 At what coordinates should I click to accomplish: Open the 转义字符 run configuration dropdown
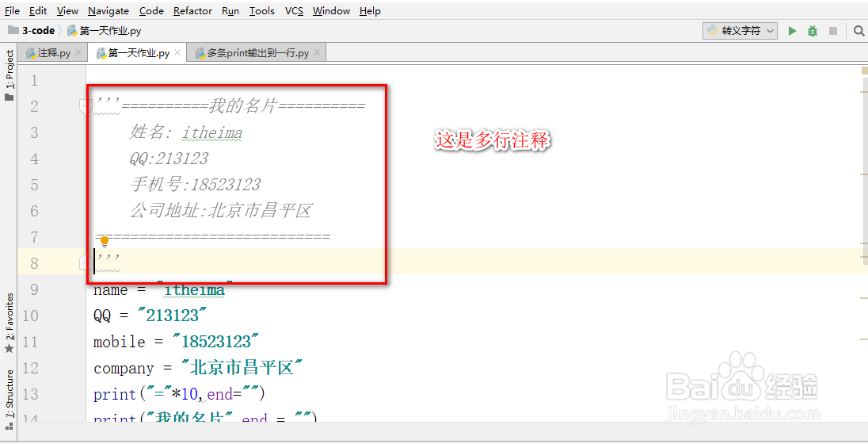tap(740, 31)
